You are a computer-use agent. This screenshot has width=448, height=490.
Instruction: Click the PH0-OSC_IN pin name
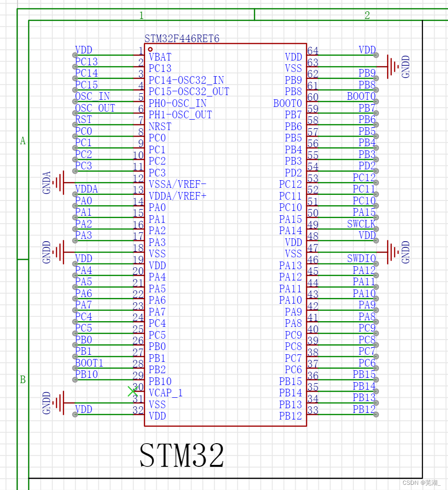178,103
